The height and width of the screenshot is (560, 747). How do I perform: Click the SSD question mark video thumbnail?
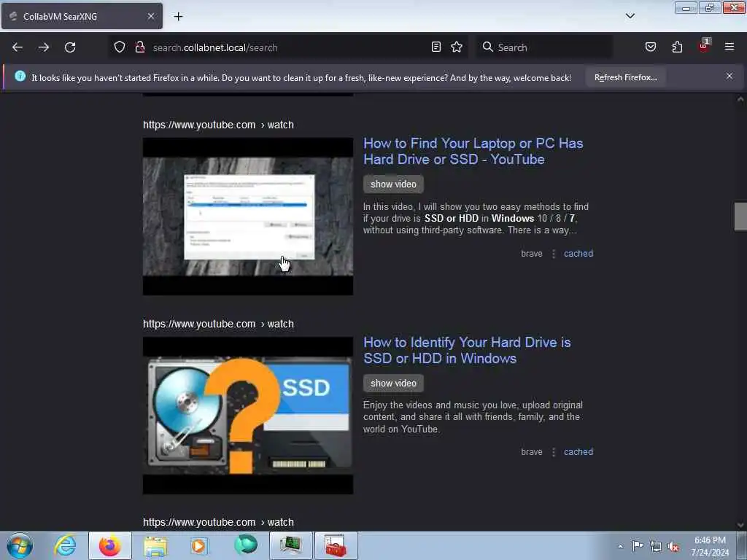248,416
